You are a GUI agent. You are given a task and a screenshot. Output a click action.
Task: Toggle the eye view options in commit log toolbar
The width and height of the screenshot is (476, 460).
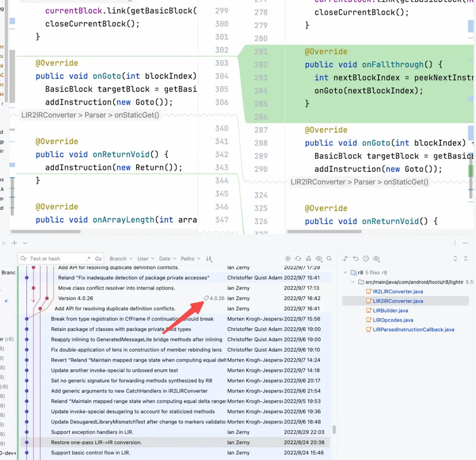pos(319,258)
